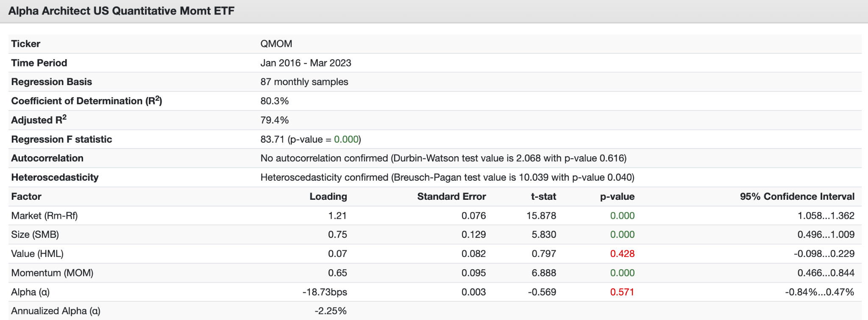This screenshot has height=320, width=868.
Task: Click the 'Coefficient of Determination (R2)' label
Action: click(x=87, y=101)
